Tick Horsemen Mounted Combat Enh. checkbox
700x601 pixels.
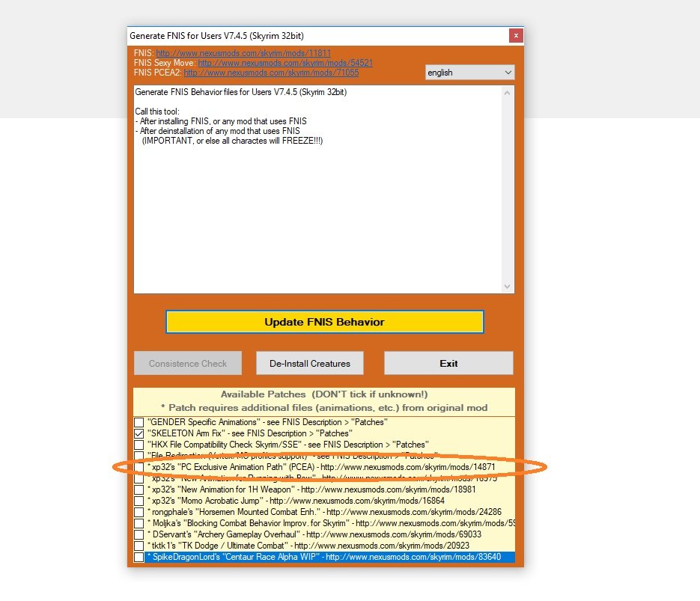tap(139, 512)
